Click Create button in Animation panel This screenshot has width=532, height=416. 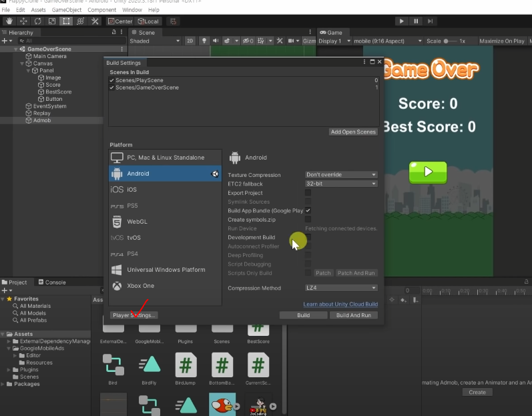pyautogui.click(x=477, y=392)
